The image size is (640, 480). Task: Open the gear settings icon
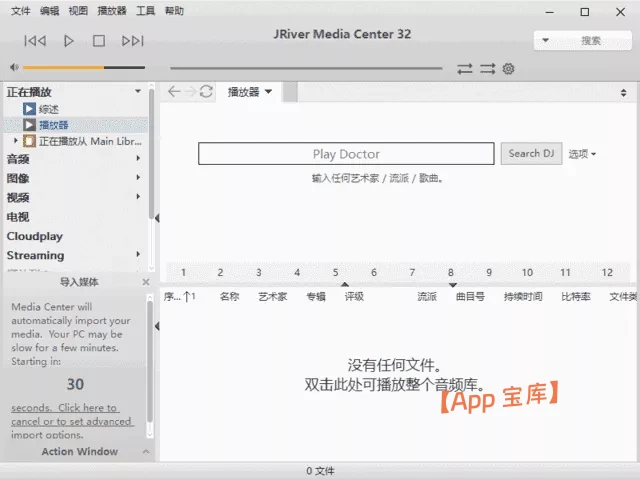coord(508,69)
